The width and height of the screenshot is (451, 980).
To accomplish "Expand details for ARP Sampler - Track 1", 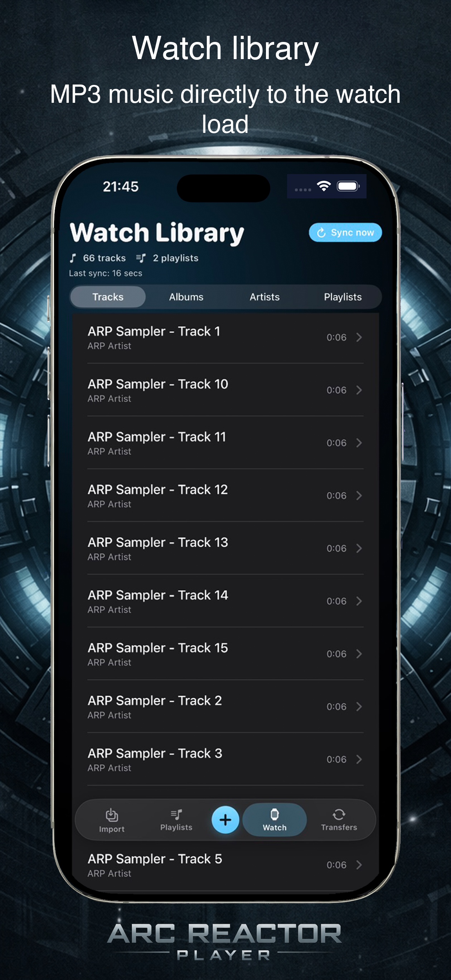I will coord(359,337).
